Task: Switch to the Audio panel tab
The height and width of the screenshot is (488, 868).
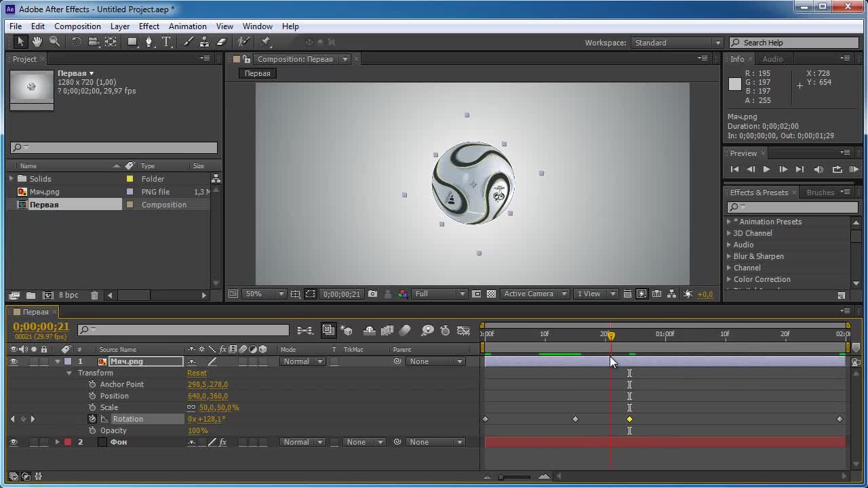Action: (772, 59)
